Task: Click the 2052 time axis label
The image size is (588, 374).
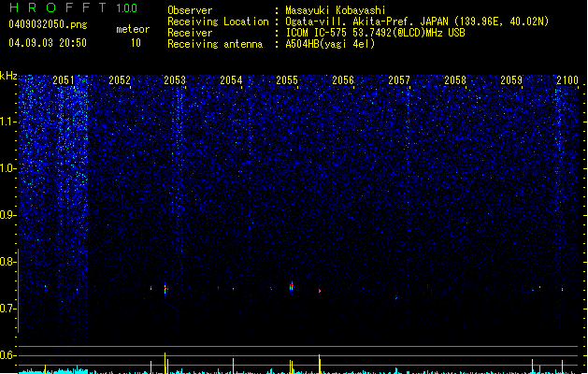Action: pos(120,80)
